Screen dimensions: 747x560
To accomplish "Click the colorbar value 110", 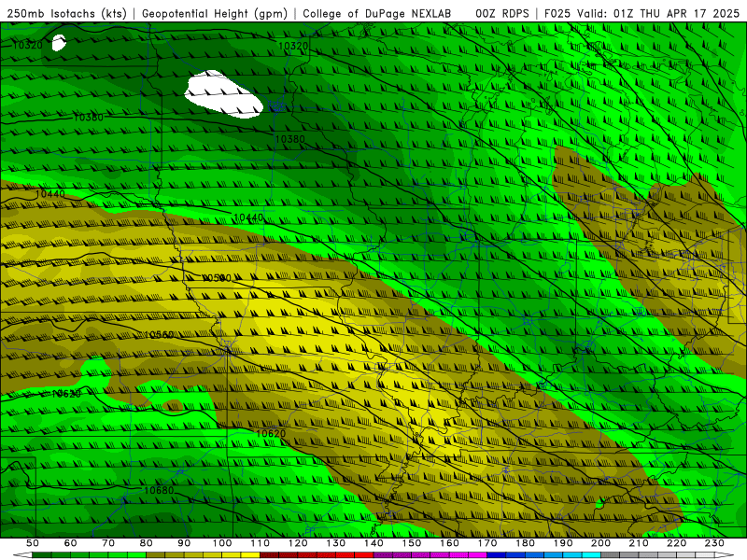I will click(x=261, y=543).
